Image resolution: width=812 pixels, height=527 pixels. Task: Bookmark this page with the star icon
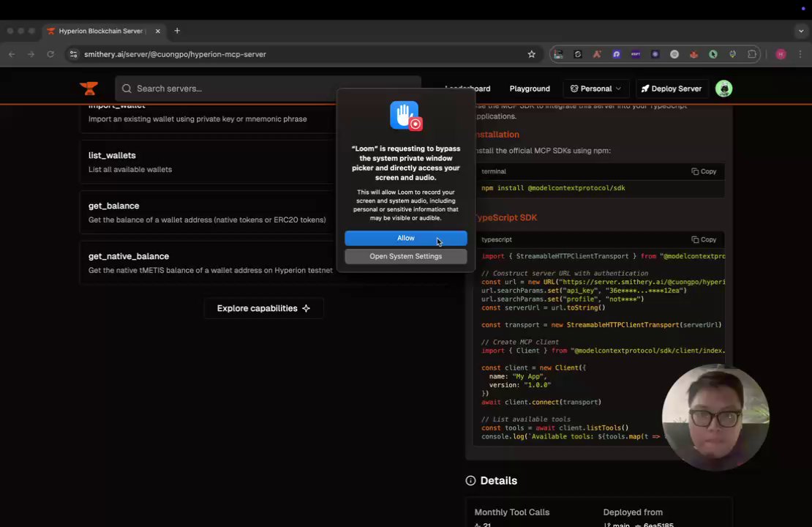[531, 54]
